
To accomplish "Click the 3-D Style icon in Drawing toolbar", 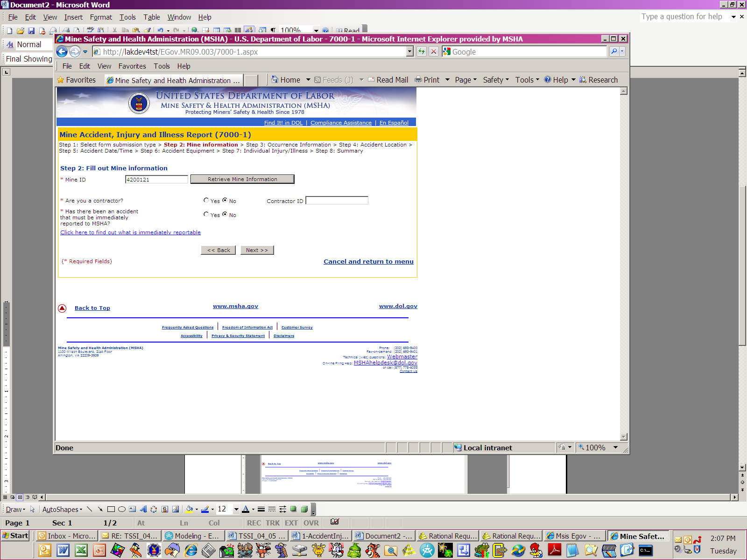I will coord(304,509).
